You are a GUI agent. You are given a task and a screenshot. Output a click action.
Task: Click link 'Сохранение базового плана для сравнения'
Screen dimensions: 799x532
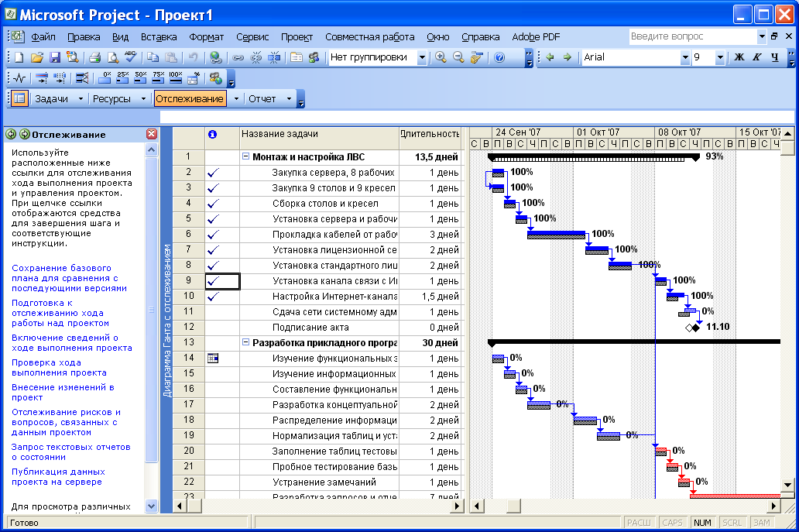(70, 278)
